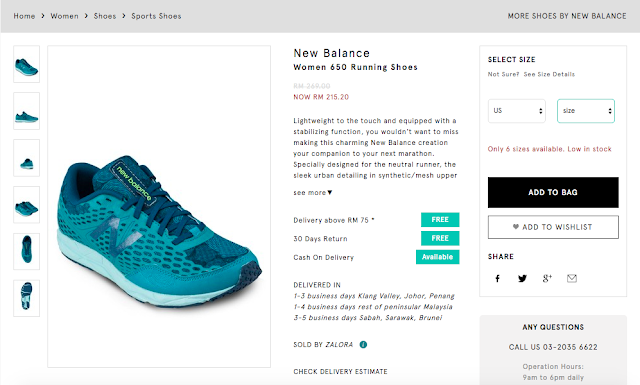
Task: Select first shoe thumbnail image
Action: pyautogui.click(x=27, y=64)
